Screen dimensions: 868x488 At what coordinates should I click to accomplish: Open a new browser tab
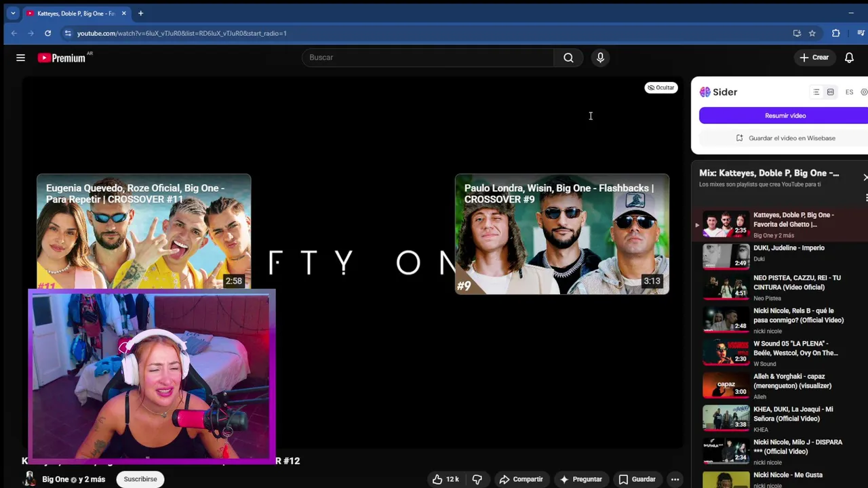140,13
